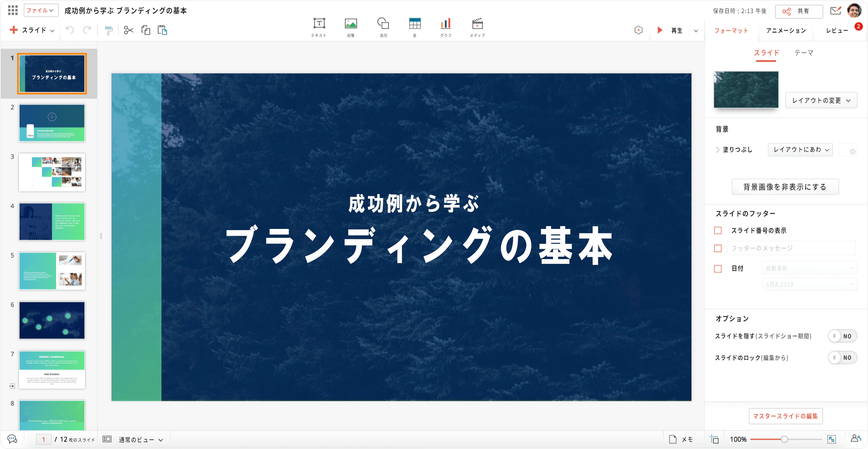Viewport: 868px width, 449px height.
Task: Enable スライド番号の表示 checkbox
Action: click(718, 231)
